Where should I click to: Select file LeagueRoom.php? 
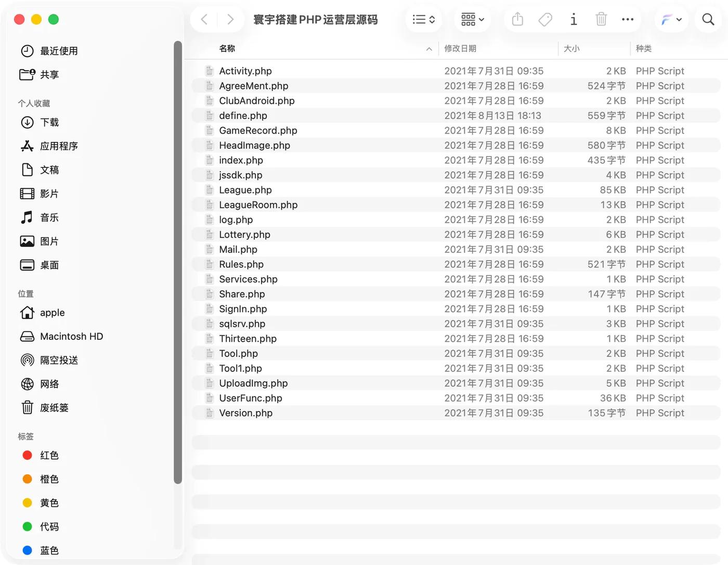456,205
